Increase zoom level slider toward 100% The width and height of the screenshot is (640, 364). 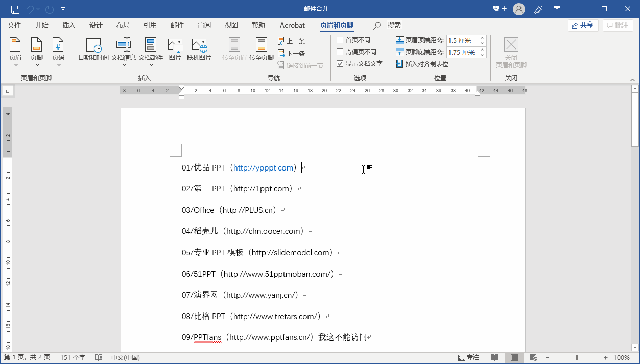(605, 357)
